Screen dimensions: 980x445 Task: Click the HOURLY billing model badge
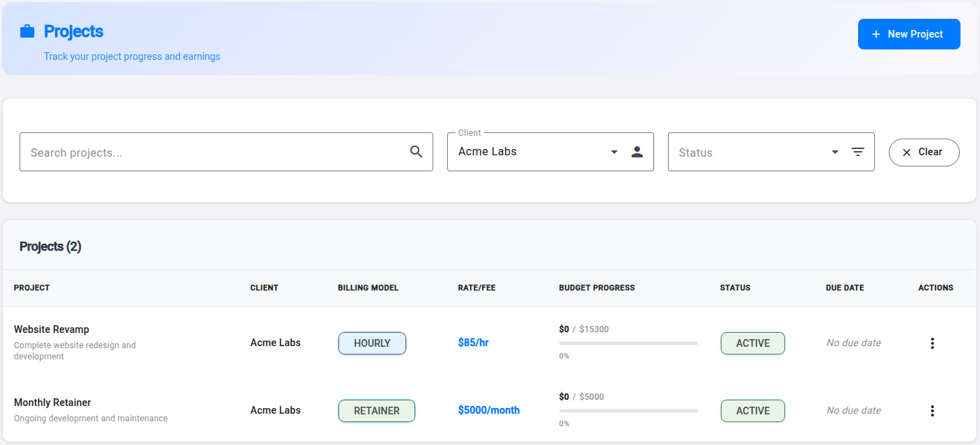click(372, 343)
